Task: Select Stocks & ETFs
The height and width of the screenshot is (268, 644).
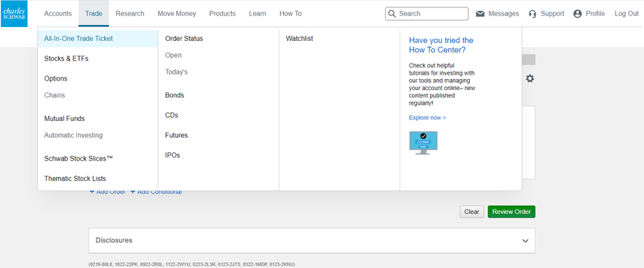Action: point(66,59)
